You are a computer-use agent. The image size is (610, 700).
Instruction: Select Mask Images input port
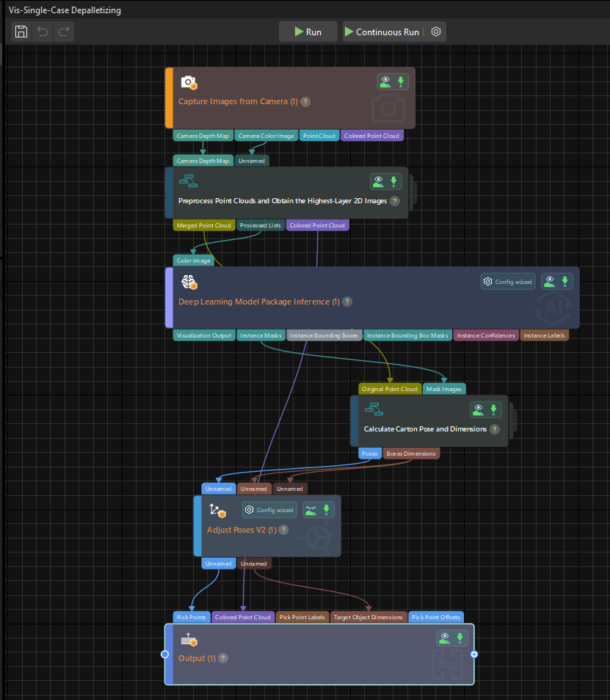click(x=444, y=389)
